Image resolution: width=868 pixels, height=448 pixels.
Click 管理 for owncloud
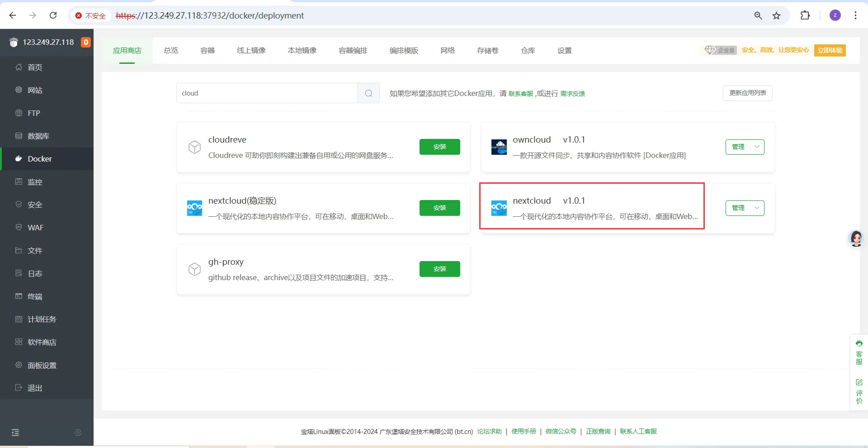(738, 147)
